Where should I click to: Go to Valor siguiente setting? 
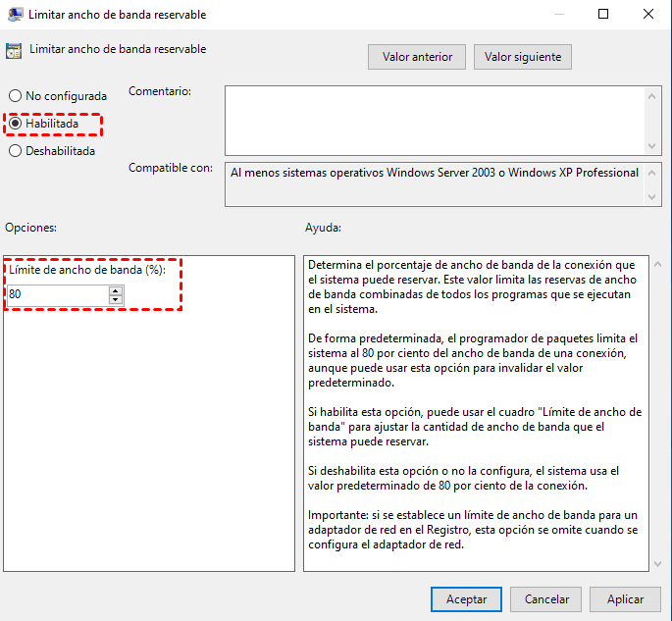pyautogui.click(x=522, y=57)
